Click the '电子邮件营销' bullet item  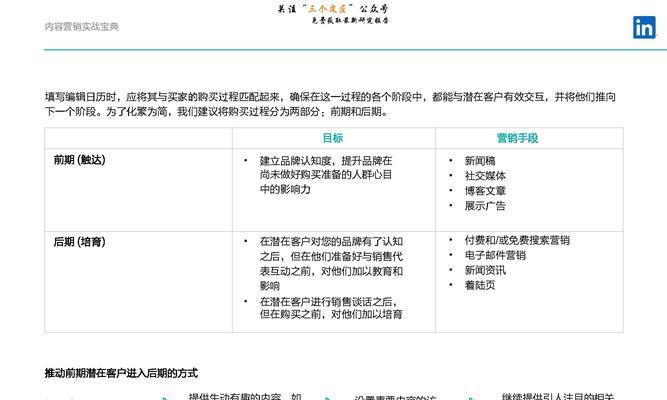(495, 255)
